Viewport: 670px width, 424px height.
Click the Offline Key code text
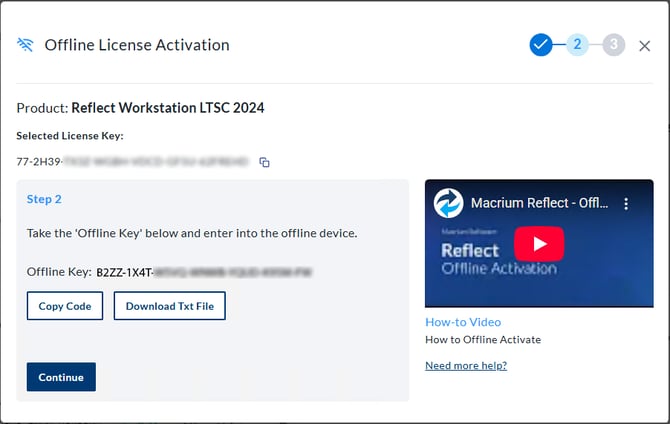tap(205, 272)
